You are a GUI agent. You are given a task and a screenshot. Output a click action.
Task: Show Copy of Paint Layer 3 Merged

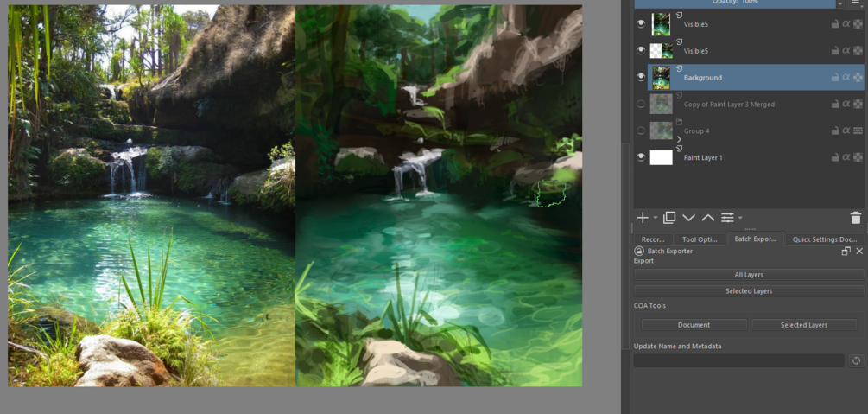(641, 105)
